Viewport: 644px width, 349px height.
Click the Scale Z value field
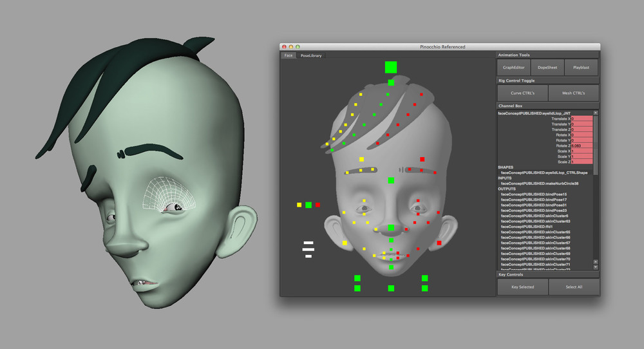pos(582,162)
